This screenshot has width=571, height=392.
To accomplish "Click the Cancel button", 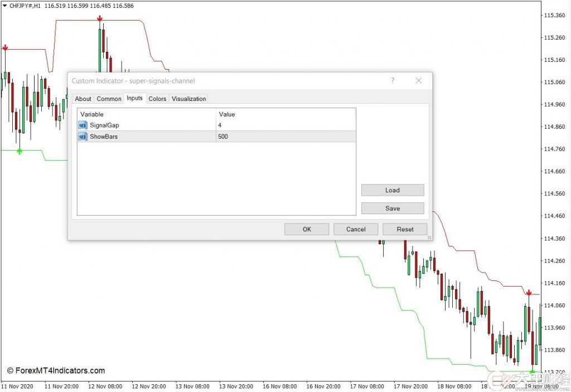I will coord(356,229).
